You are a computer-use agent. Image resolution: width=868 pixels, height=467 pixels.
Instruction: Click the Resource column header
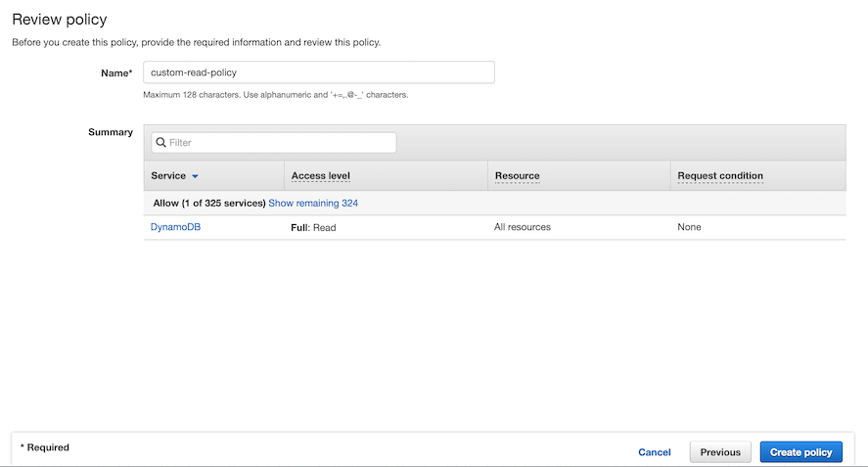518,176
